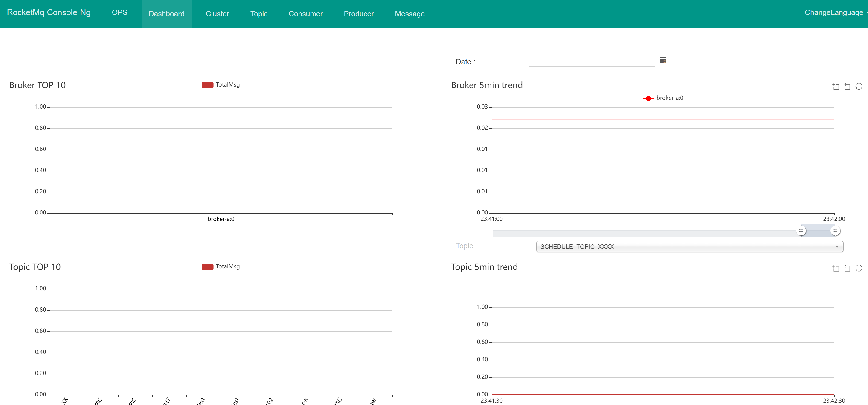Open the Topic SCHEDULE_TOPIC_XXXX dropdown
Image resolution: width=868 pixels, height=405 pixels.
coord(689,246)
